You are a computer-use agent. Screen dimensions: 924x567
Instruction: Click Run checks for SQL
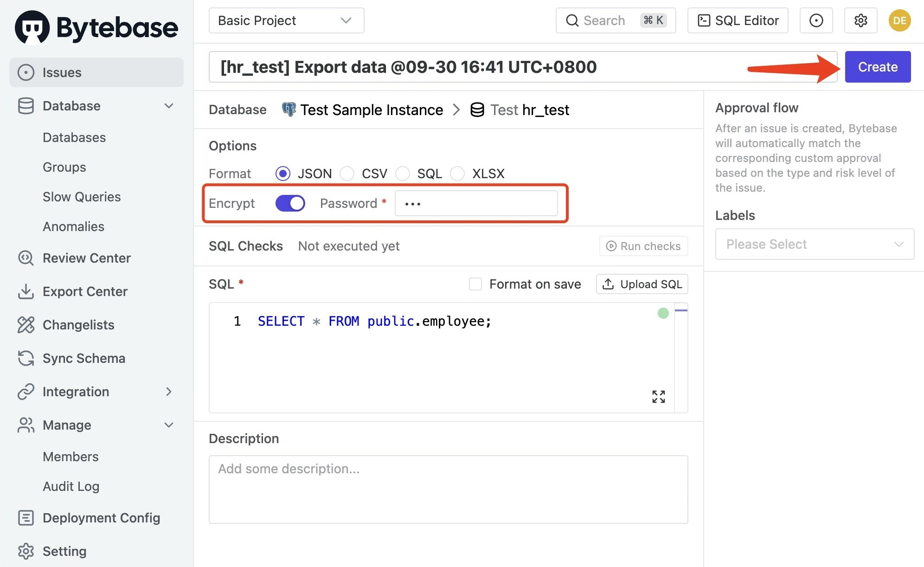[x=643, y=246]
